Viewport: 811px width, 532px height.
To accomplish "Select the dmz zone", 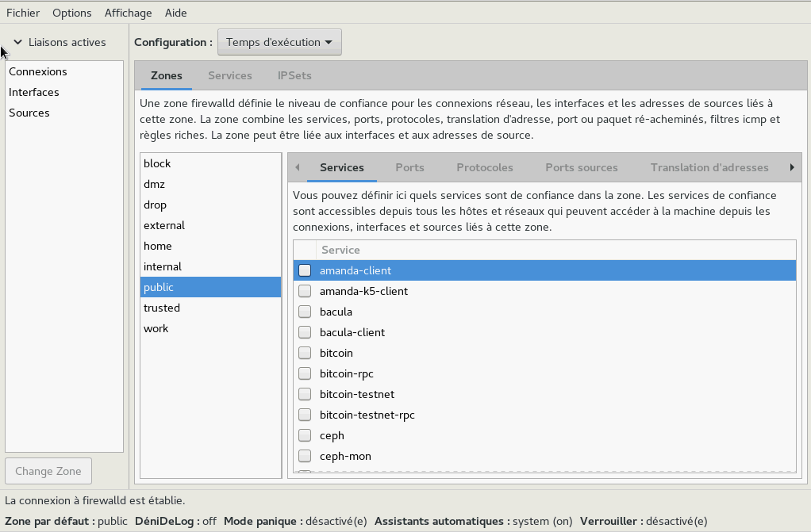I will tap(154, 184).
